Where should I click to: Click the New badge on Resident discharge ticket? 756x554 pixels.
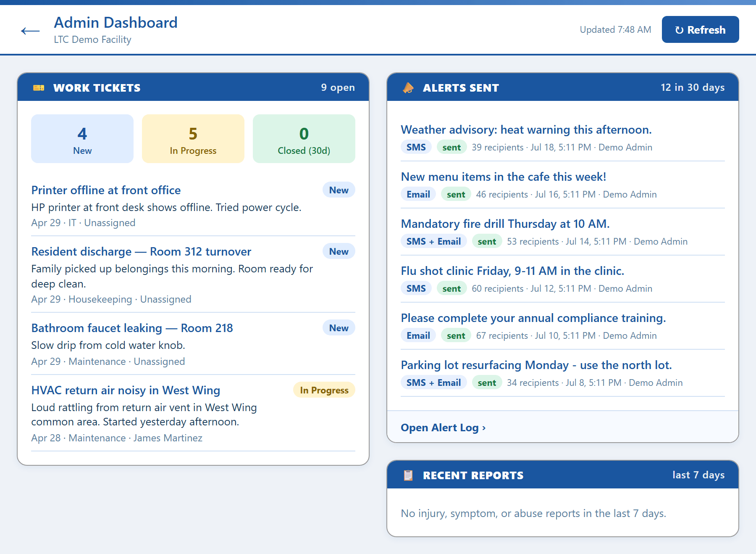pos(339,251)
